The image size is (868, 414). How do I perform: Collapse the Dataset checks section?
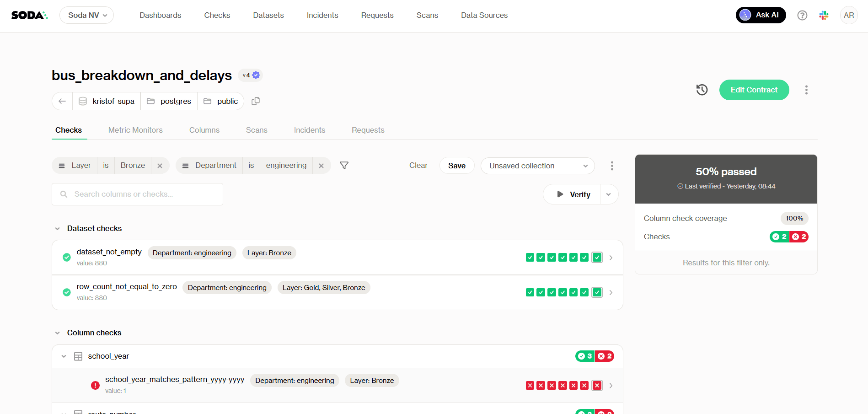point(57,228)
